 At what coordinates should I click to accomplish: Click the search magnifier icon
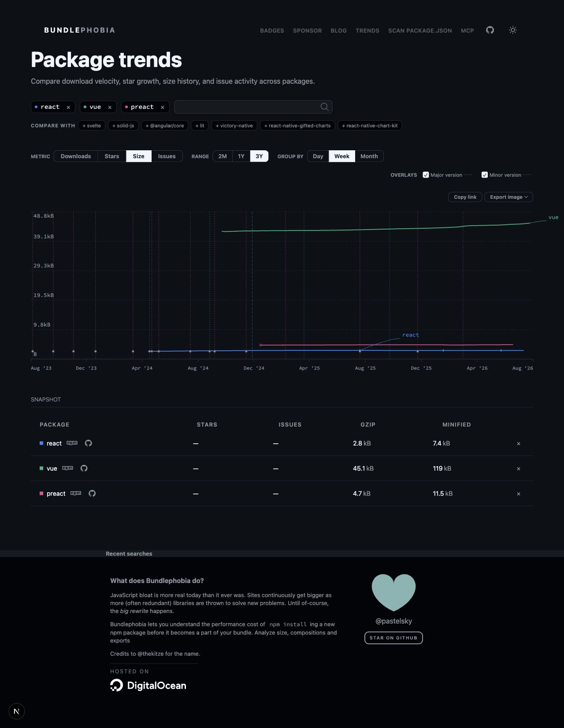pos(324,107)
